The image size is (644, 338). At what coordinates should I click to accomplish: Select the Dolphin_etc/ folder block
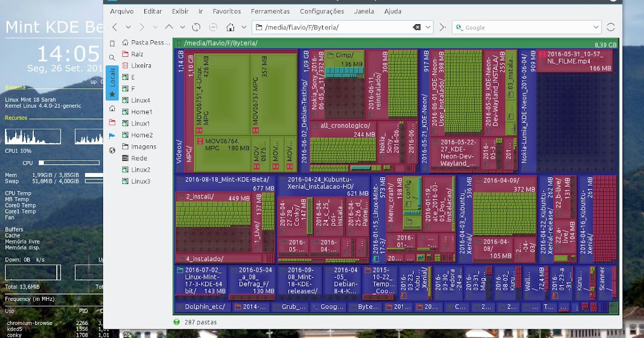click(203, 307)
